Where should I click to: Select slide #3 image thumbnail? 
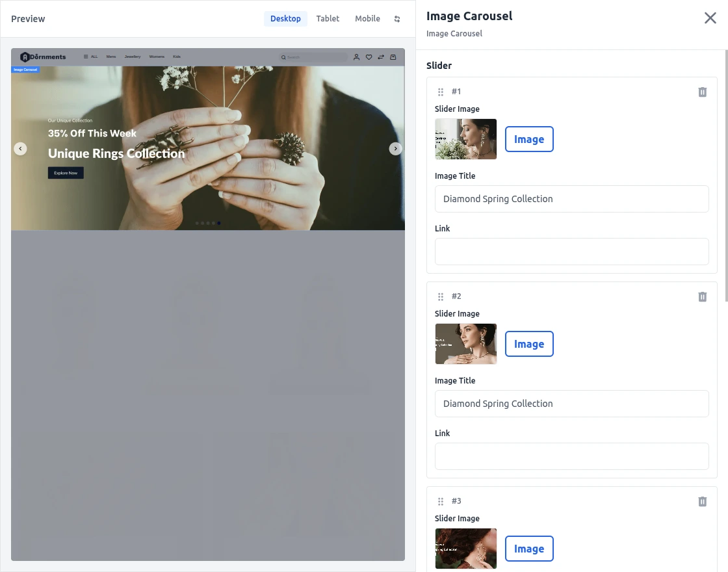pos(465,549)
